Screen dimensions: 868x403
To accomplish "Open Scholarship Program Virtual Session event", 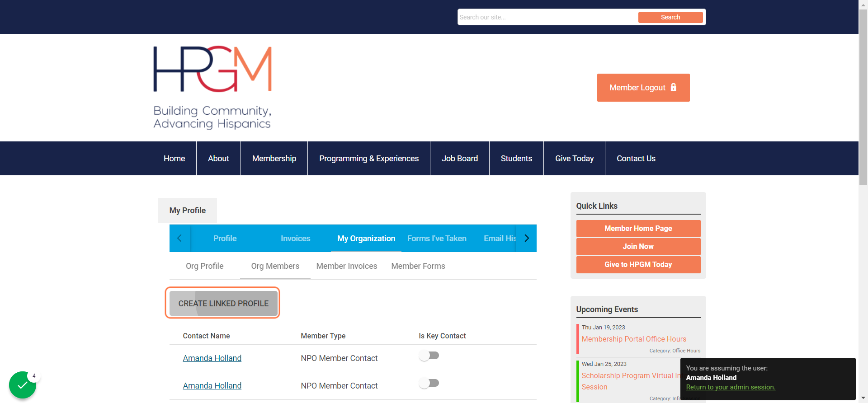I will tap(631, 381).
